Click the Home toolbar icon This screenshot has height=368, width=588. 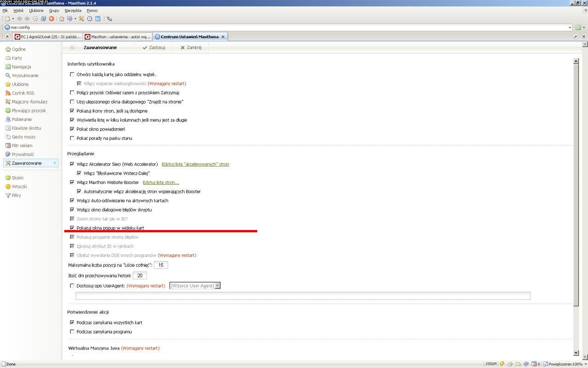[62, 19]
